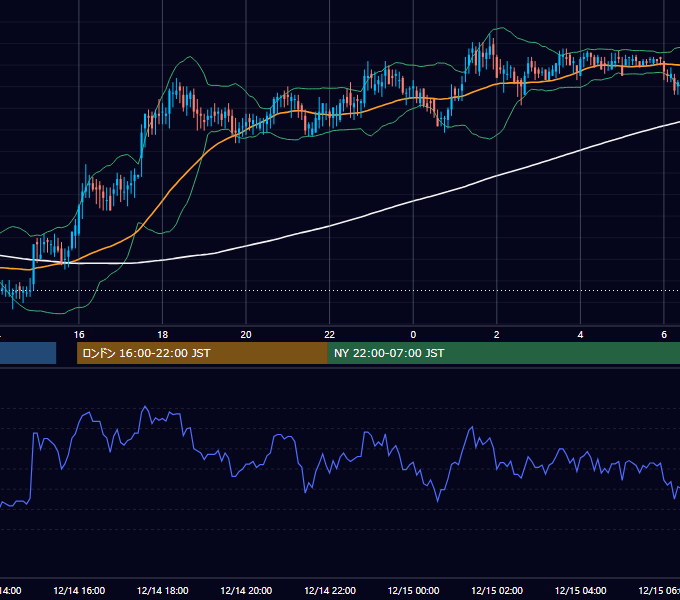This screenshot has width=680, height=600.
Task: Click the 0 hour label on the chart axis
Action: pyautogui.click(x=413, y=335)
